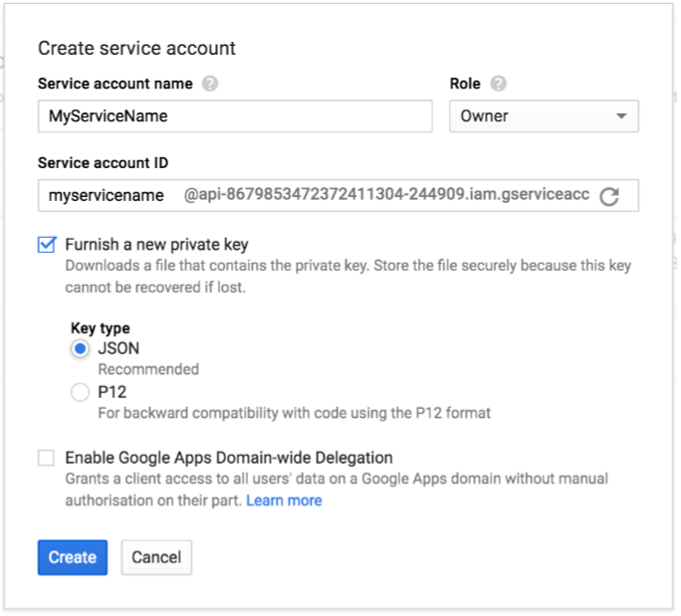Click the 'P12' option label text

click(112, 392)
